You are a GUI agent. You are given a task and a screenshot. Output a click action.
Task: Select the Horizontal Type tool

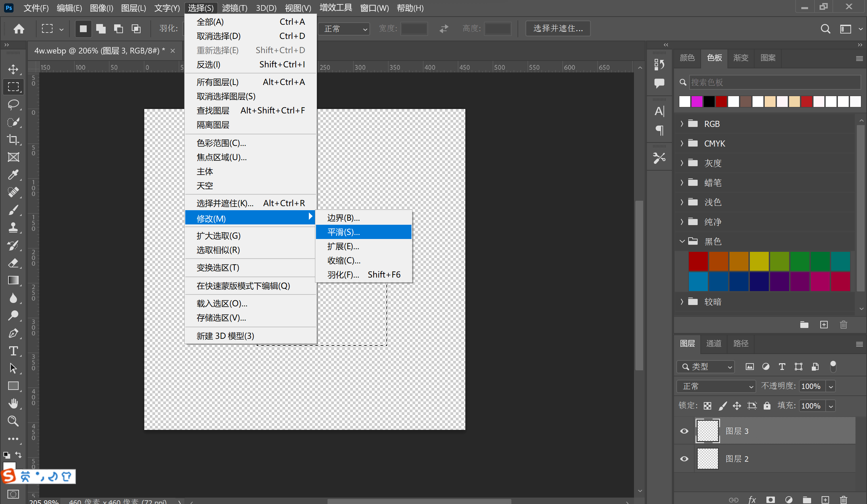click(x=13, y=351)
